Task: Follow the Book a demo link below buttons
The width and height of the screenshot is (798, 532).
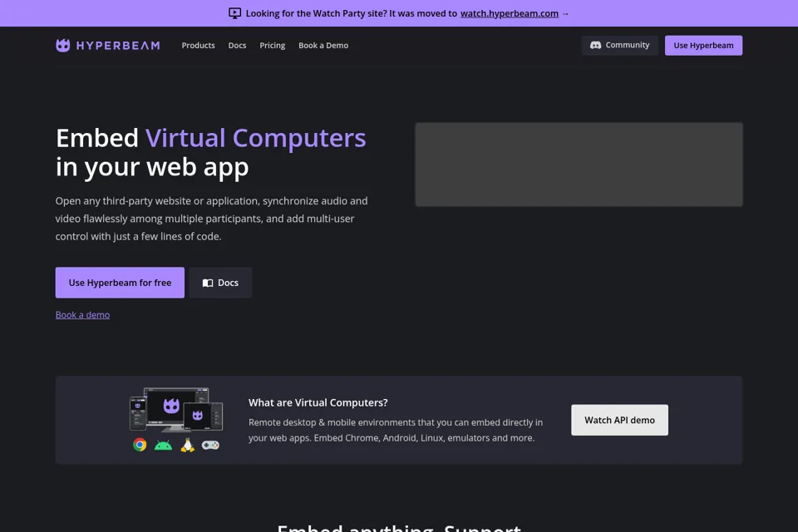Action: [82, 314]
